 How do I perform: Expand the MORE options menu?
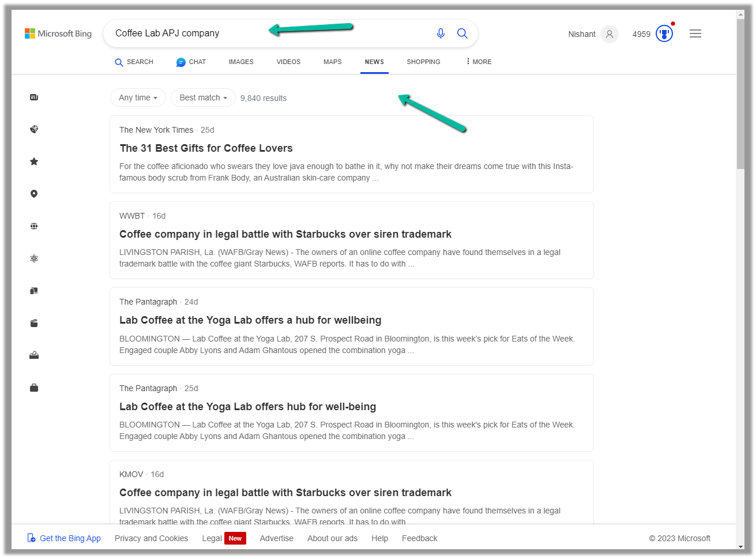(x=479, y=62)
